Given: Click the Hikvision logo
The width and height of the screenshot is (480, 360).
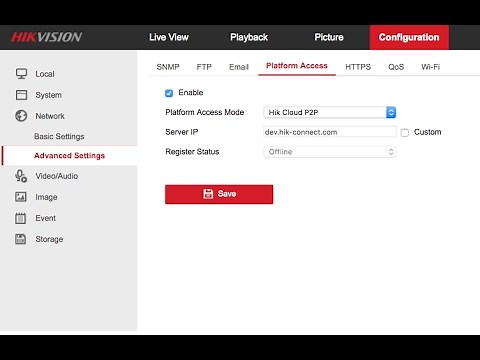Looking at the screenshot, I should [x=46, y=37].
